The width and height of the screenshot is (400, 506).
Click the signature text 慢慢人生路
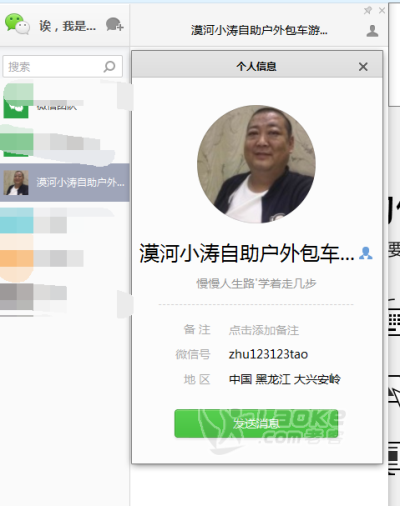click(256, 284)
